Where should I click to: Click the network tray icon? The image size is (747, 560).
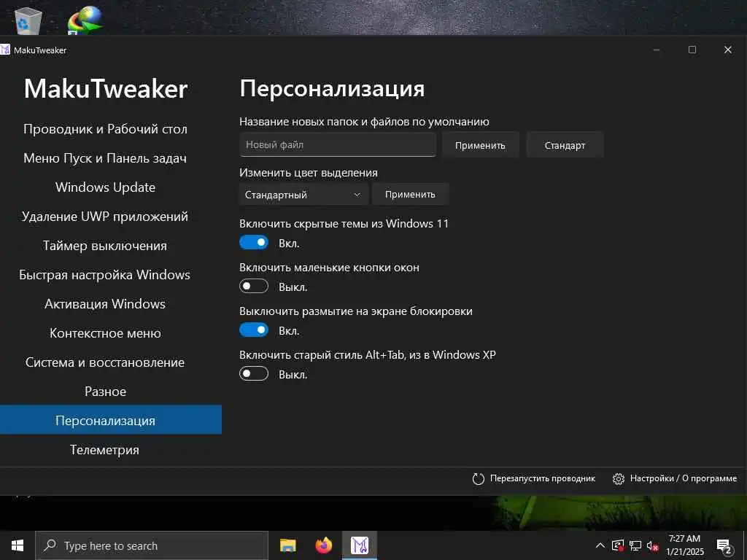point(635,545)
